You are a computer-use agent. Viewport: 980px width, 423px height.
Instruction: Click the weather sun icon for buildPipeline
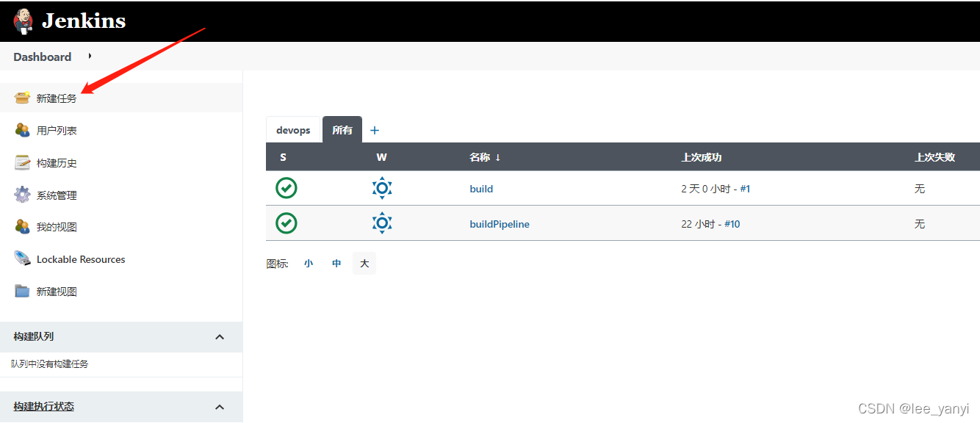pyautogui.click(x=382, y=223)
